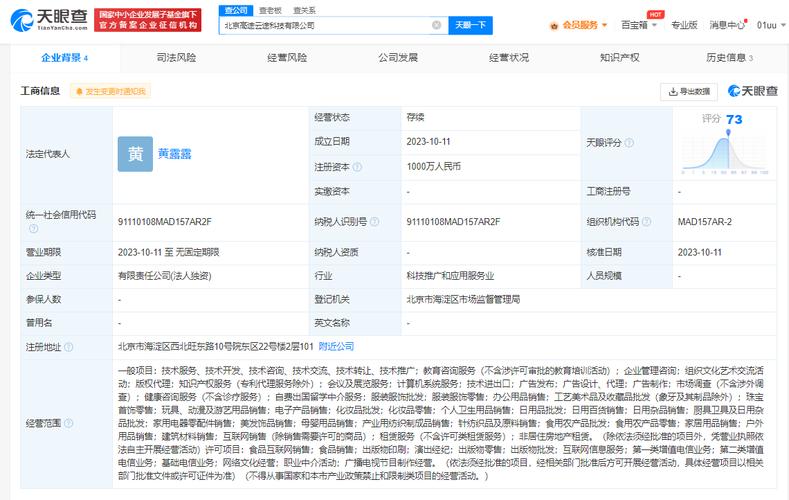Click the approval date value under 核准日期

click(x=699, y=252)
